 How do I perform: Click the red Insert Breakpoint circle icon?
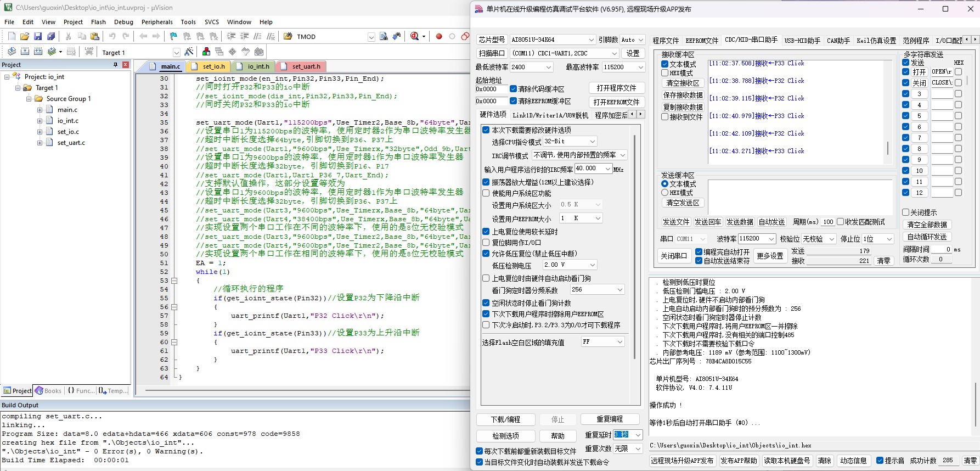[438, 37]
